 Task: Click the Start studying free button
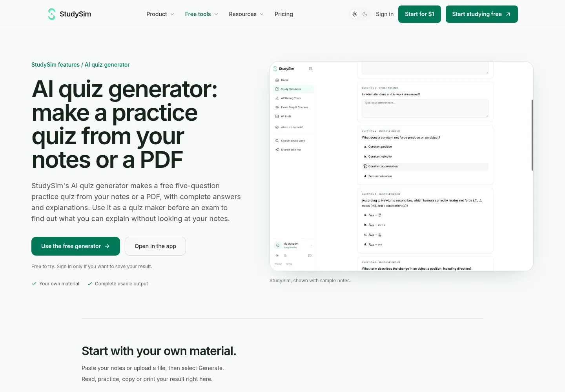coord(482,14)
